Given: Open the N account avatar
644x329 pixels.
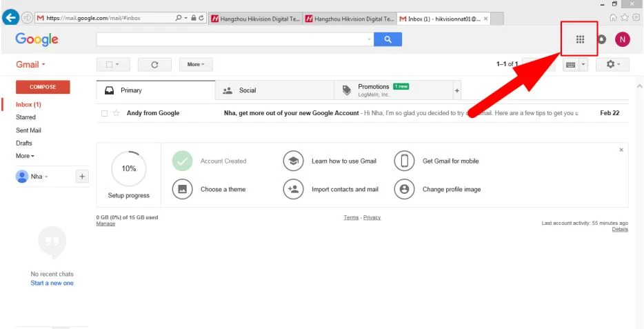Looking at the screenshot, I should (622, 39).
